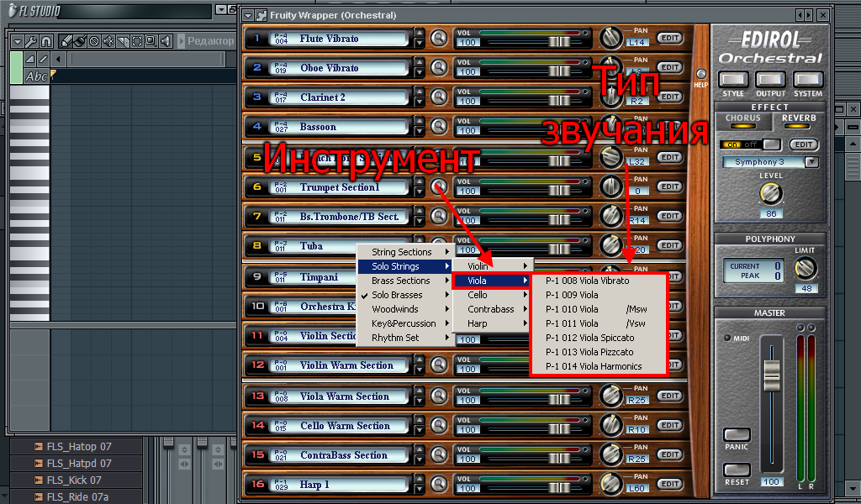
Task: Click the Tuba patch name field
Action: (x=339, y=245)
